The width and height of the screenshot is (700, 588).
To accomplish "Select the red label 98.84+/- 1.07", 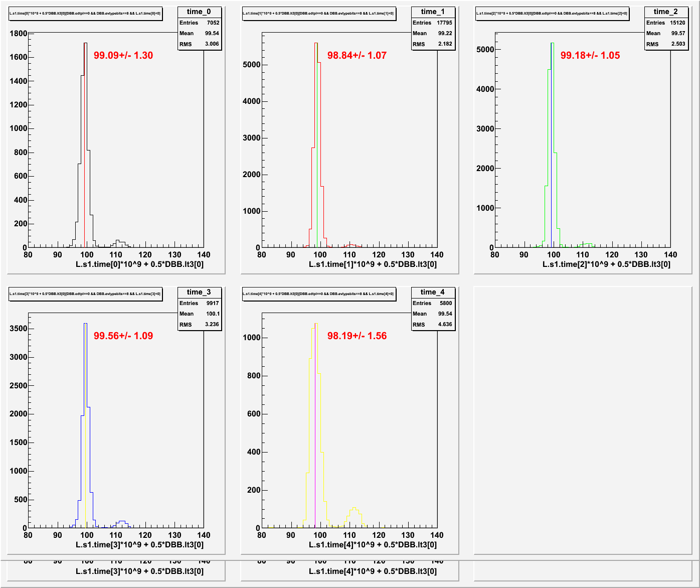I will click(357, 55).
